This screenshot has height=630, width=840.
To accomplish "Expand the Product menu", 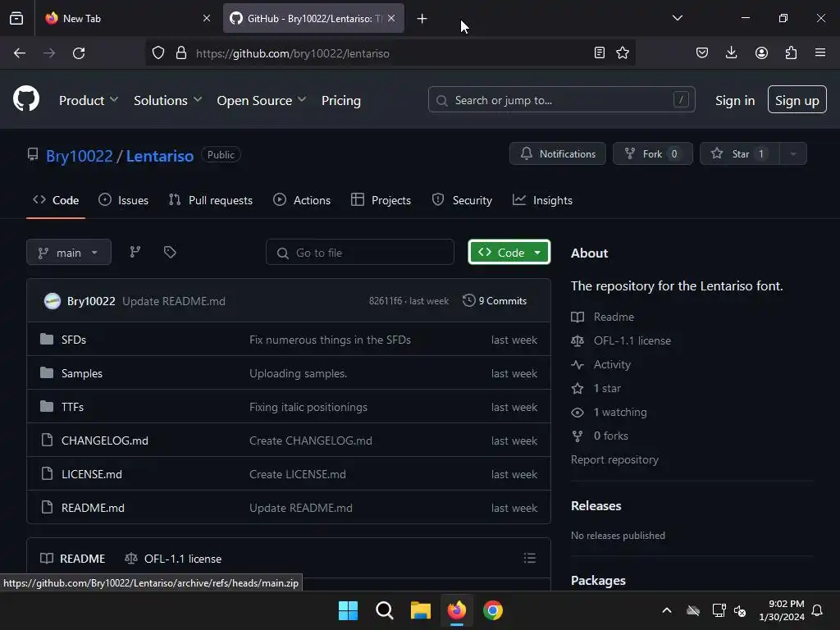I will (x=89, y=100).
